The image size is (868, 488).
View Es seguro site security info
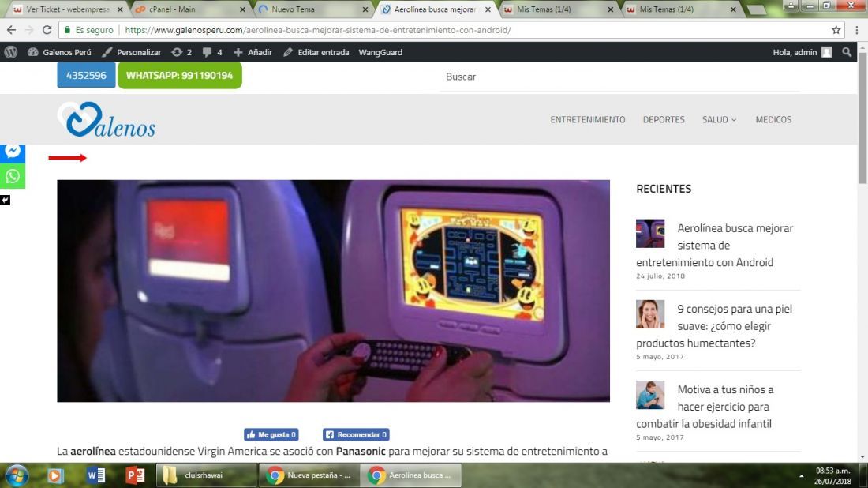tap(88, 30)
